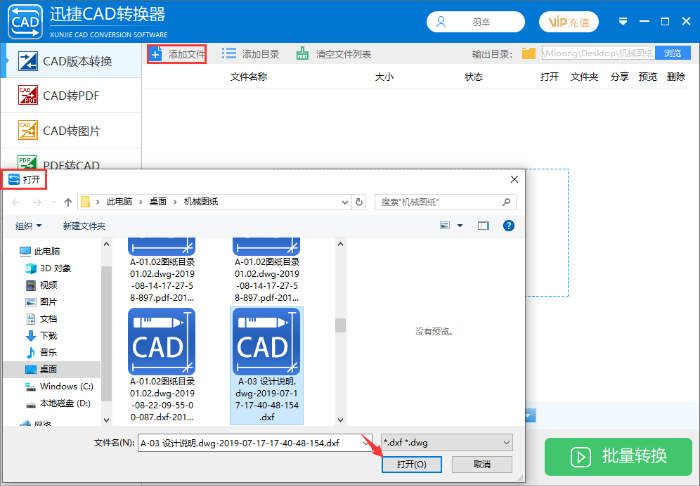Go up one folder level
Screen dimensions: 700x486
[x=68, y=202]
